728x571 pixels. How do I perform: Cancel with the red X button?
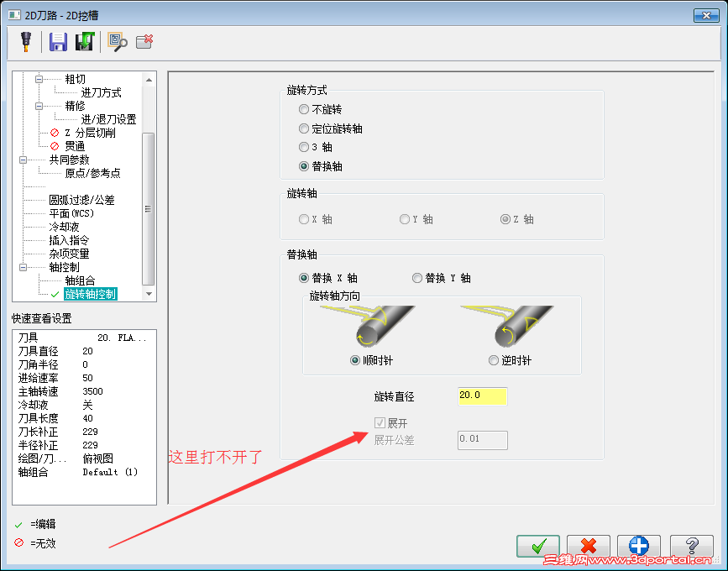click(589, 546)
